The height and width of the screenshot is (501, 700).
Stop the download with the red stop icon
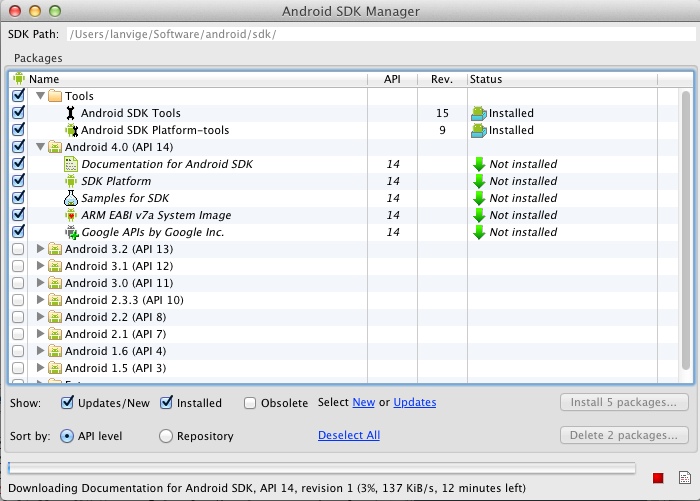tap(658, 478)
